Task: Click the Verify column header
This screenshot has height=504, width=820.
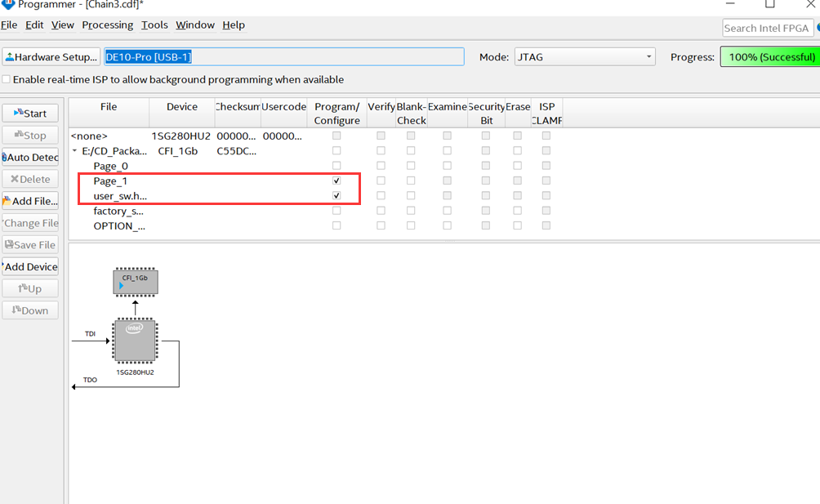Action: click(x=381, y=113)
